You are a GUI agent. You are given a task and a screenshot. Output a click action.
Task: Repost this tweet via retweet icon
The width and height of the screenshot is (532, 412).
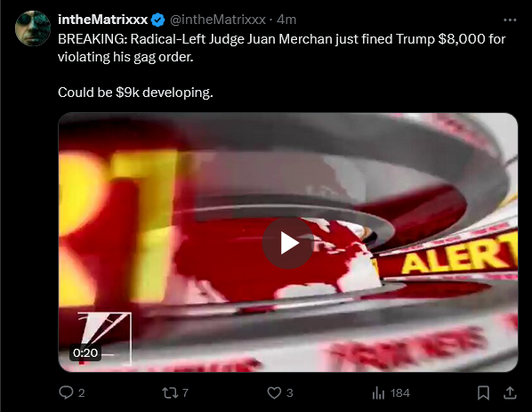tap(169, 393)
